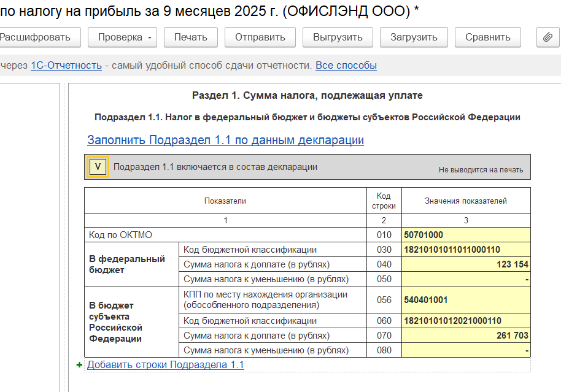This screenshot has width=561, height=392.
Task: Click the paperclip attachment icon
Action: (547, 37)
